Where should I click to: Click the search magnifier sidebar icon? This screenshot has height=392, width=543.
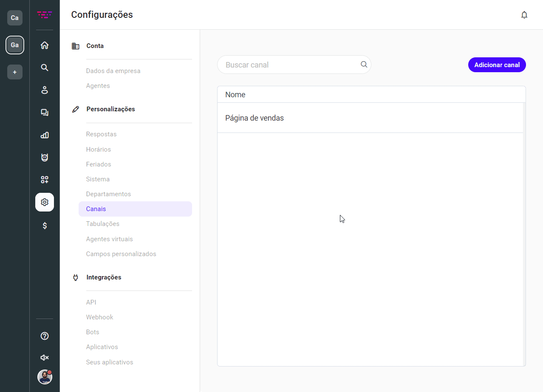pos(45,68)
